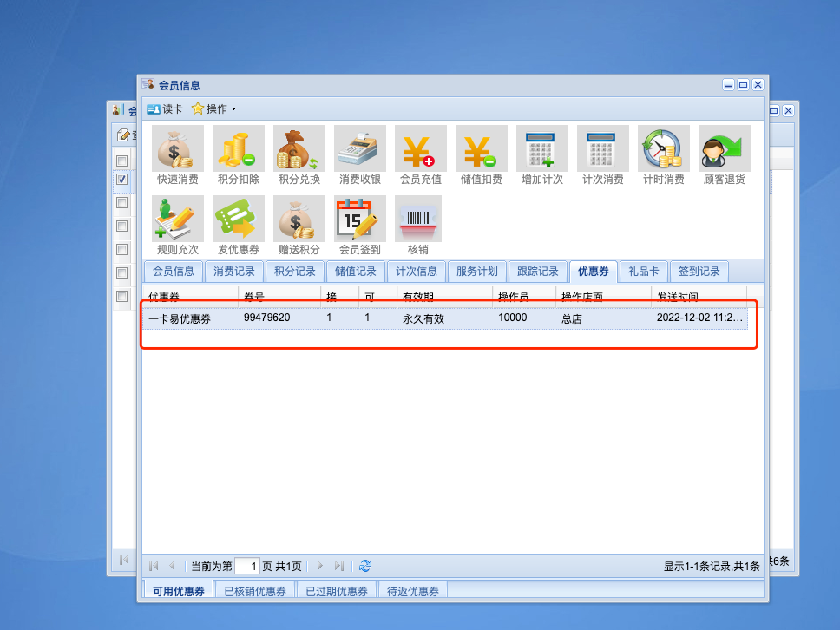
Task: Expand the 操作 dropdown menu
Action: pyautogui.click(x=214, y=109)
